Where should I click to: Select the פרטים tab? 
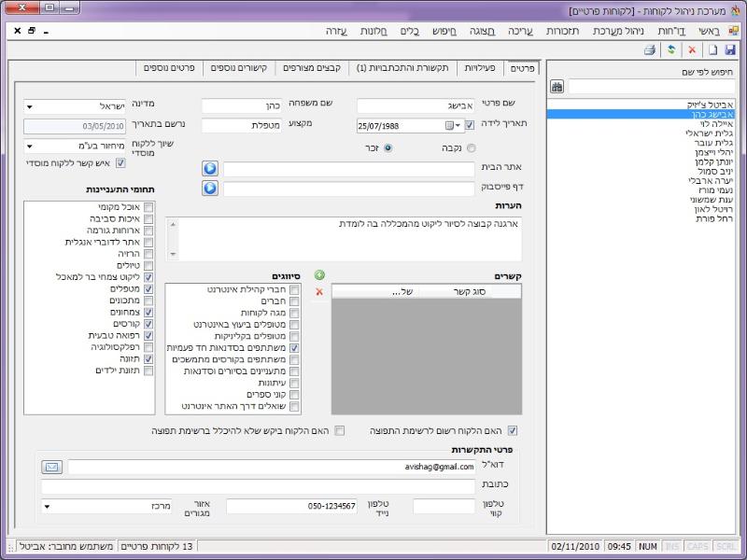tap(522, 68)
